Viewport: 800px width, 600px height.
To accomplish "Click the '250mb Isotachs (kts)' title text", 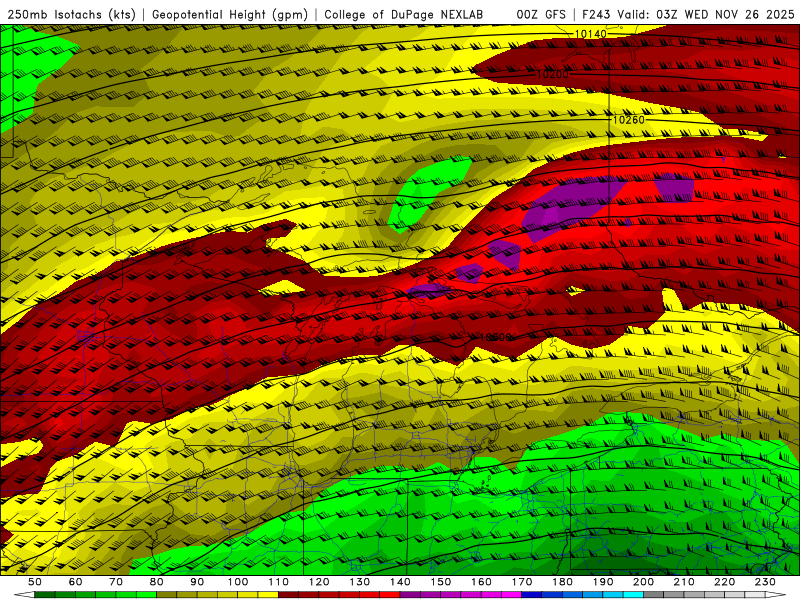I will click(x=71, y=15).
